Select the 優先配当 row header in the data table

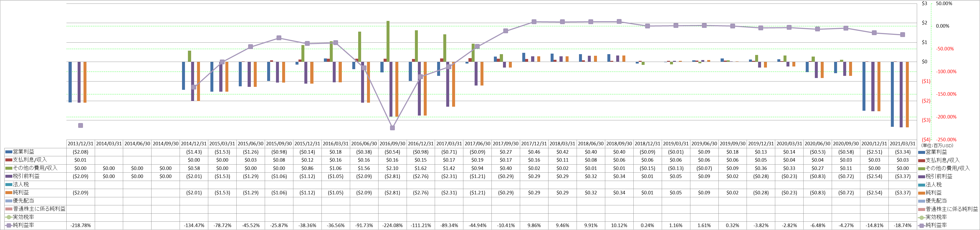click(x=35, y=201)
